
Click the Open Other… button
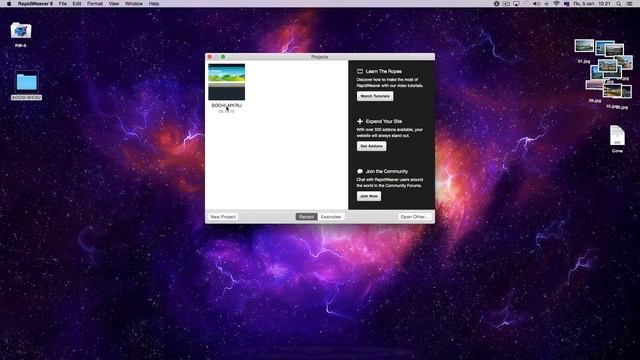(414, 217)
